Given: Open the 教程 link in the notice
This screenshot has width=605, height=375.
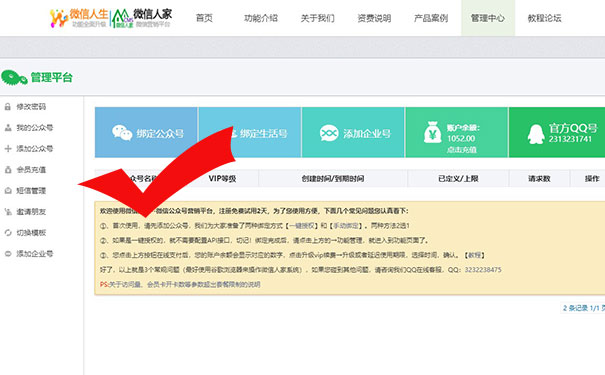Looking at the screenshot, I should (474, 255).
